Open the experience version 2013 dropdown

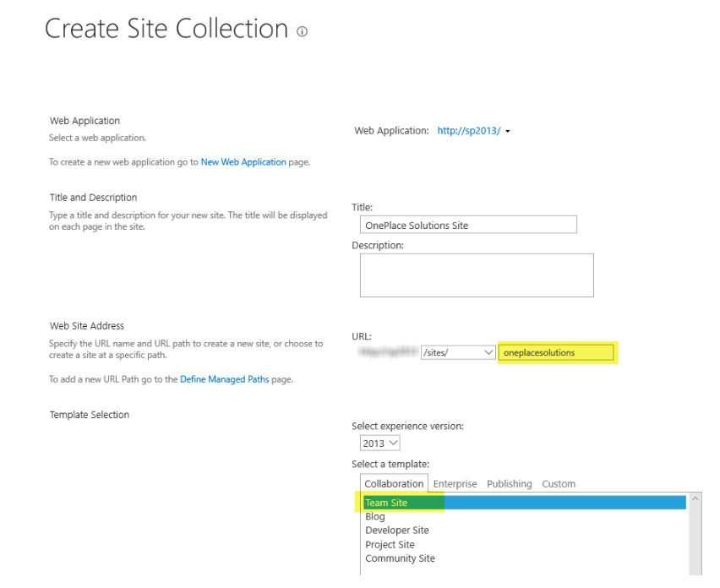click(379, 443)
